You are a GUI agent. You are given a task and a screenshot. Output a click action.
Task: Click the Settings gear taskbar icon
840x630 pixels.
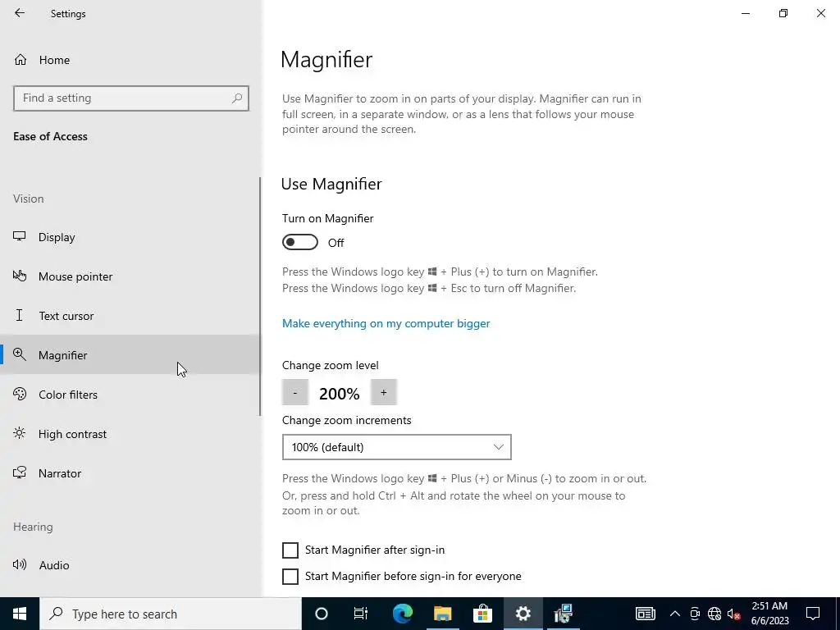[523, 614]
